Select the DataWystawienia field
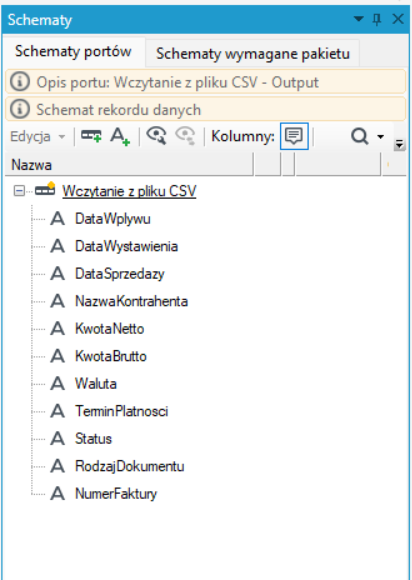 click(126, 246)
